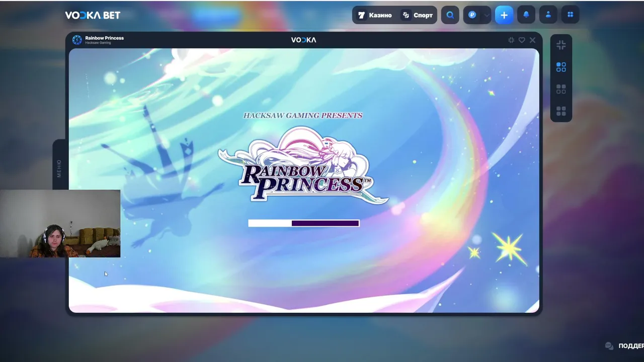Expand the currency balance dropdown arrow
The image size is (644, 362).
click(x=487, y=16)
